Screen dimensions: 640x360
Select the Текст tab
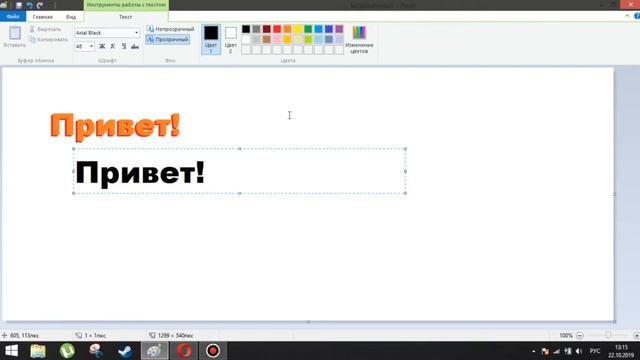pyautogui.click(x=126, y=17)
